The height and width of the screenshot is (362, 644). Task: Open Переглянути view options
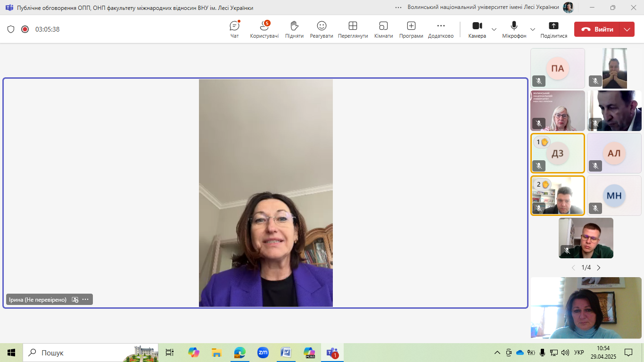coord(353,29)
